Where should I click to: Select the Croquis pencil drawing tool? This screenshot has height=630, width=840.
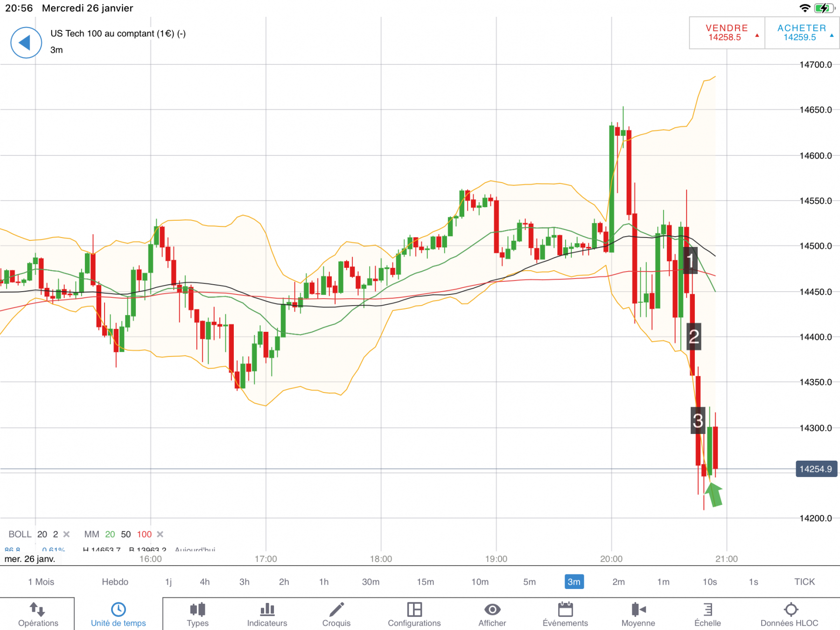click(x=336, y=614)
